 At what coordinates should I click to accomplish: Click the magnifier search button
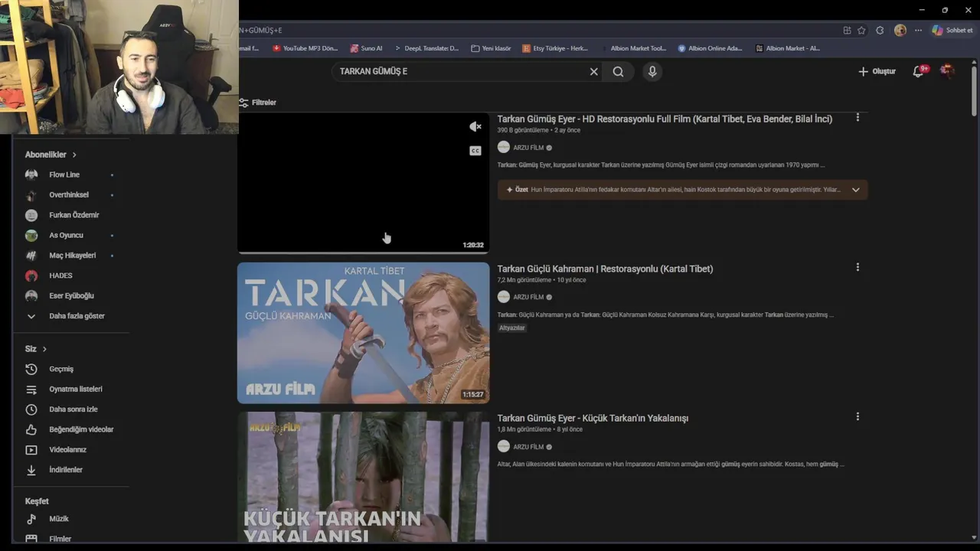point(618,71)
